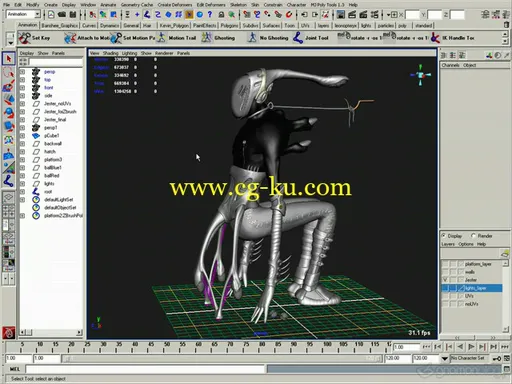Click the outliner horizontal scrollbar
512x384 pixels.
(51, 332)
